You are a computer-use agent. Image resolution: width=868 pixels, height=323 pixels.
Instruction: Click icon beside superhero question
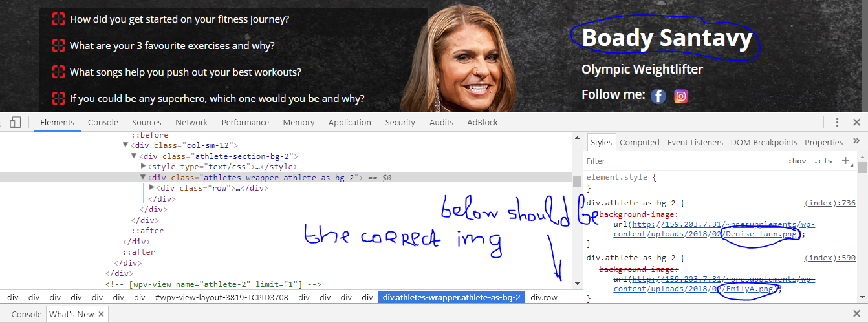click(58, 98)
